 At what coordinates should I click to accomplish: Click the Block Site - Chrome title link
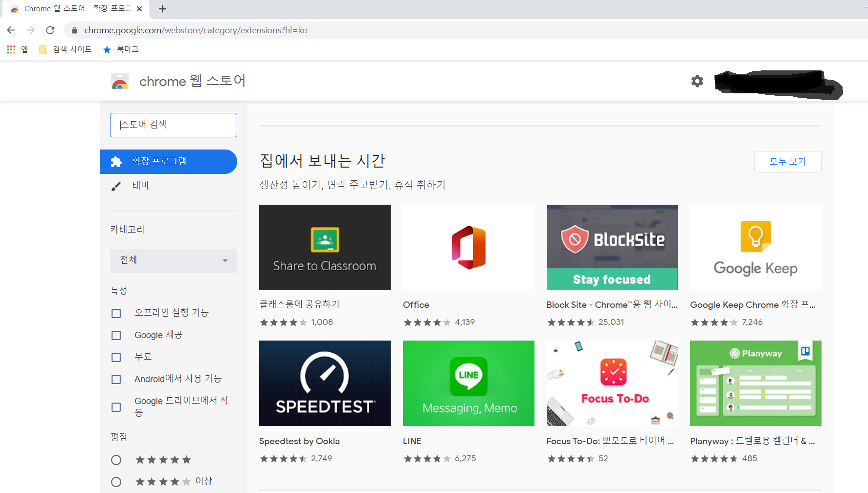pos(612,304)
